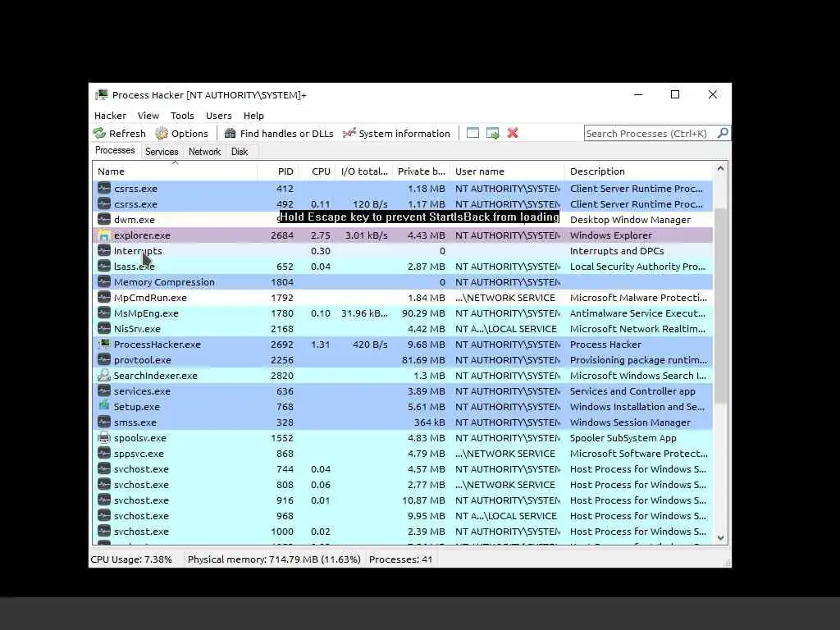Select the Processes tab

pos(115,151)
